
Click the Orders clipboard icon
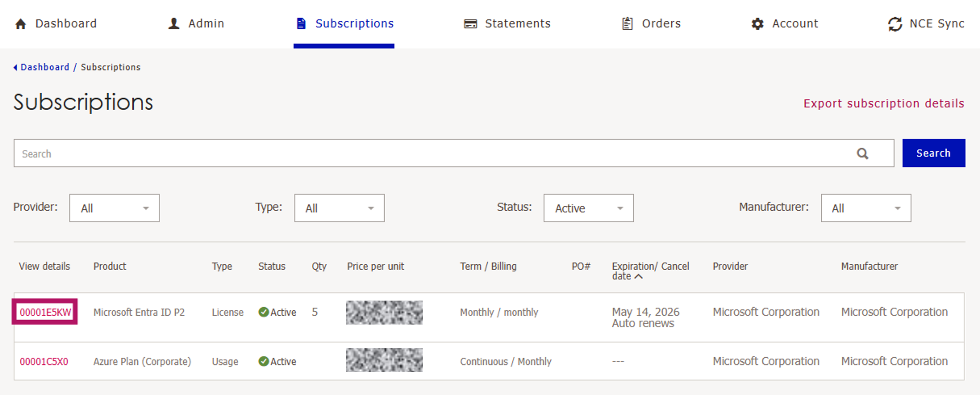pos(627,24)
